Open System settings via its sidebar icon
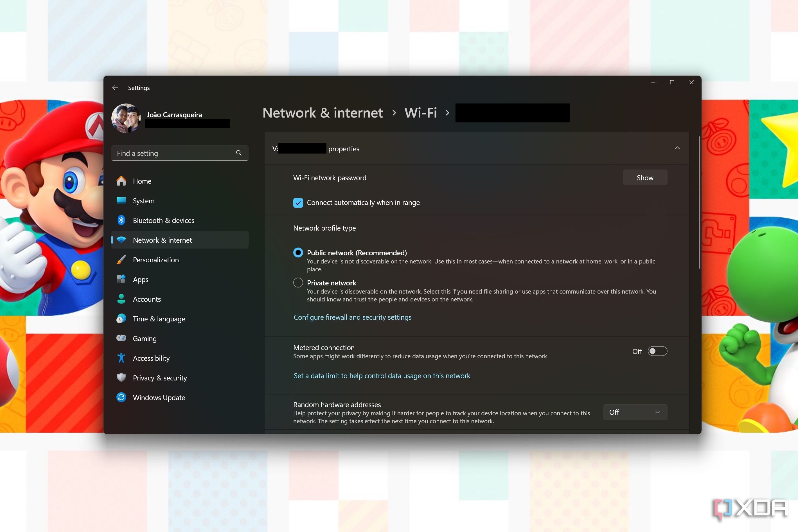Viewport: 798px width, 532px height. (x=121, y=200)
